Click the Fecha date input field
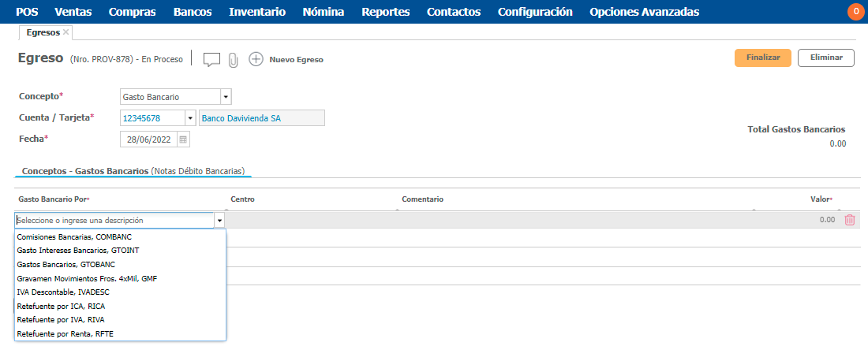The width and height of the screenshot is (868, 346). pyautogui.click(x=148, y=140)
